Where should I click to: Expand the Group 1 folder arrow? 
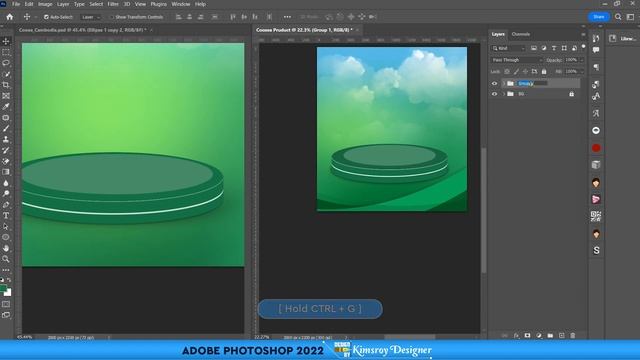point(504,83)
